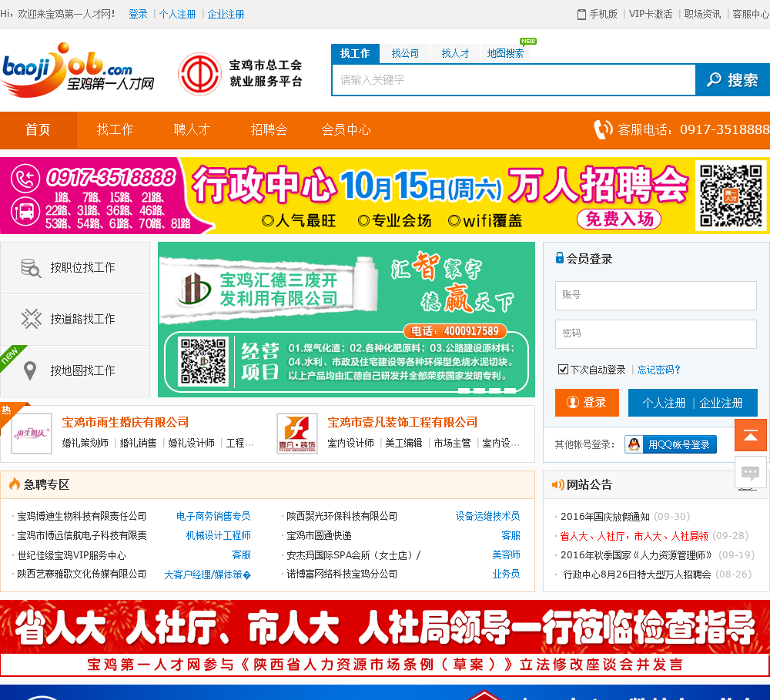Click the top bar 个人注册 link
This screenshot has height=700, width=770.
coord(177,14)
